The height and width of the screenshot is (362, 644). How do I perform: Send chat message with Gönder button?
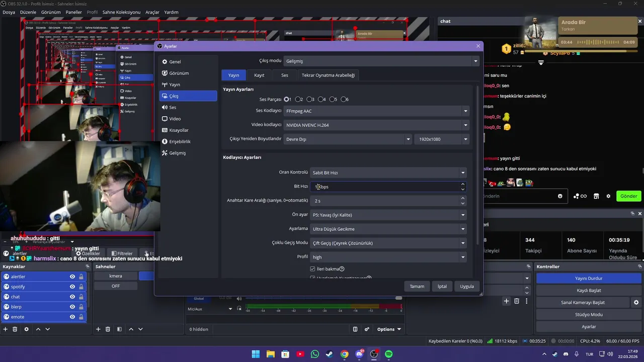click(x=628, y=196)
